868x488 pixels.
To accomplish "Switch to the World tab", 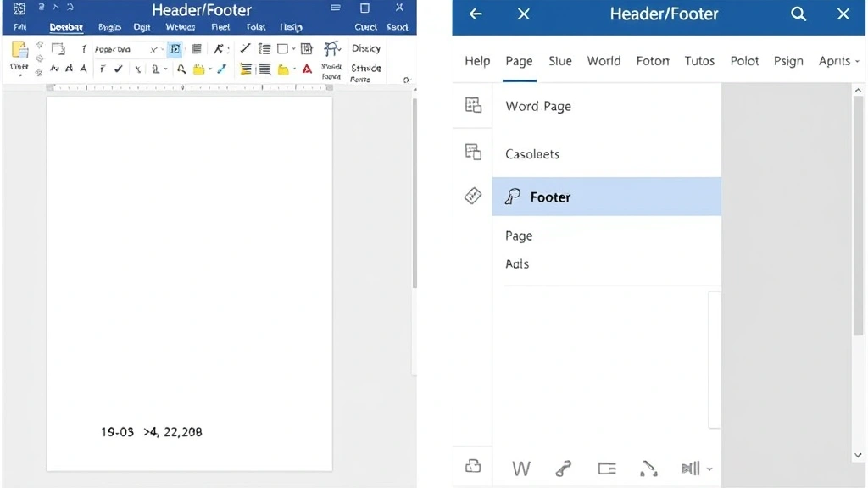I will point(604,61).
